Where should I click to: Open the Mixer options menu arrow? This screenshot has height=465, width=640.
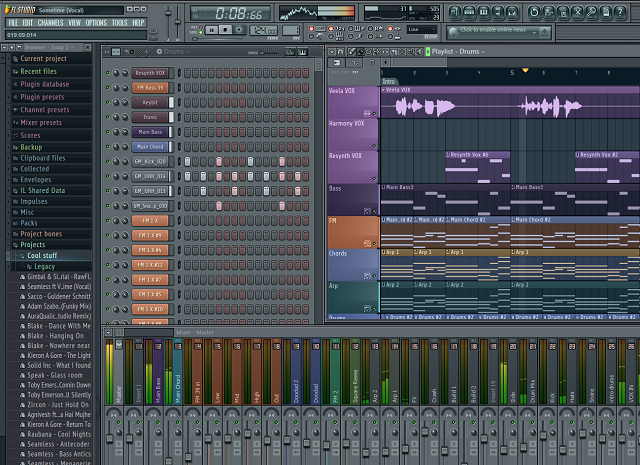[109, 332]
